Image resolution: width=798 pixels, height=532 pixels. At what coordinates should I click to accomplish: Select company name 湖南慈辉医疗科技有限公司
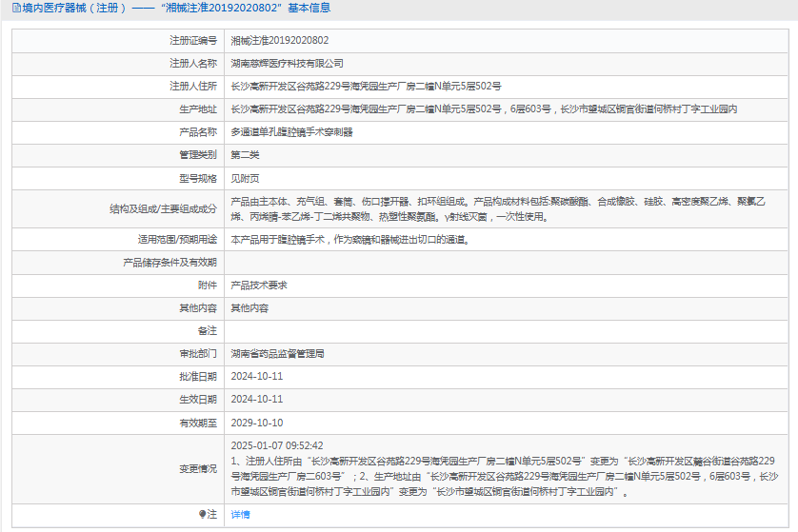(x=287, y=64)
